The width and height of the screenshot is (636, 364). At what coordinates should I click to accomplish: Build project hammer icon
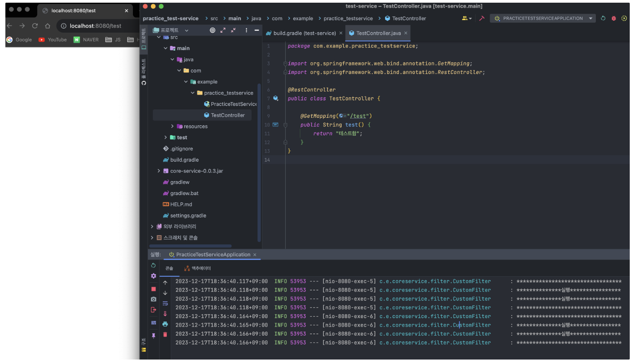point(482,18)
